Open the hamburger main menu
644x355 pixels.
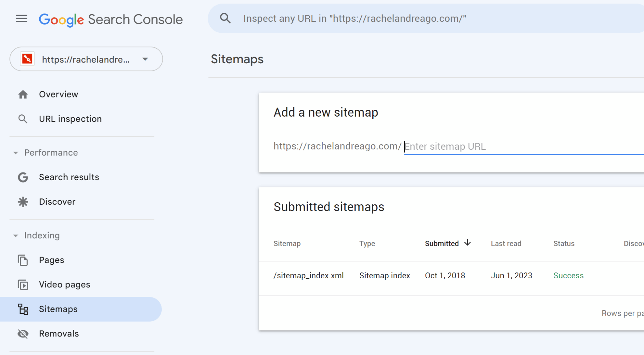tap(22, 19)
